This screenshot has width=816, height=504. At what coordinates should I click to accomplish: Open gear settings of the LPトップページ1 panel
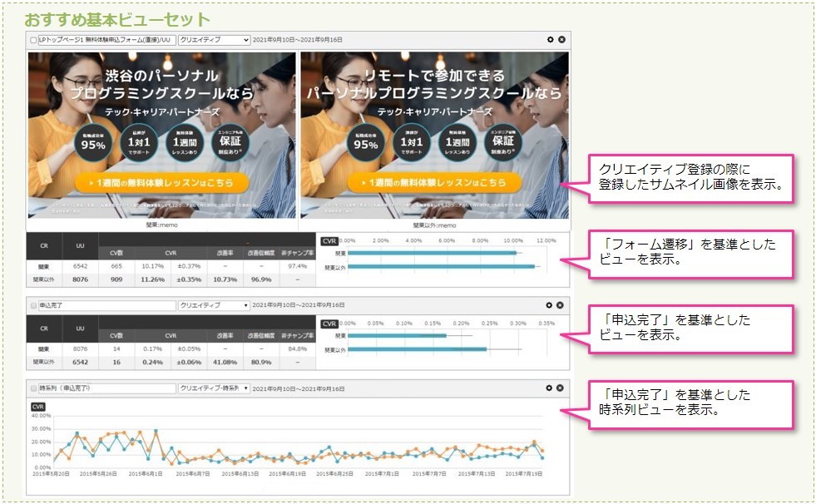550,40
